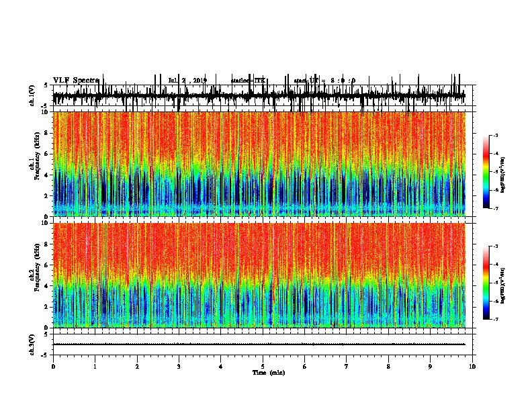Click time-axis tick label '6'
This screenshot has width=532, height=411.
click(x=305, y=367)
